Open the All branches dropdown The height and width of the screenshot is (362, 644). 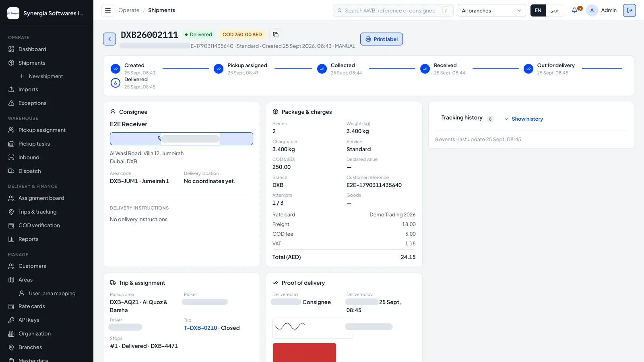491,10
